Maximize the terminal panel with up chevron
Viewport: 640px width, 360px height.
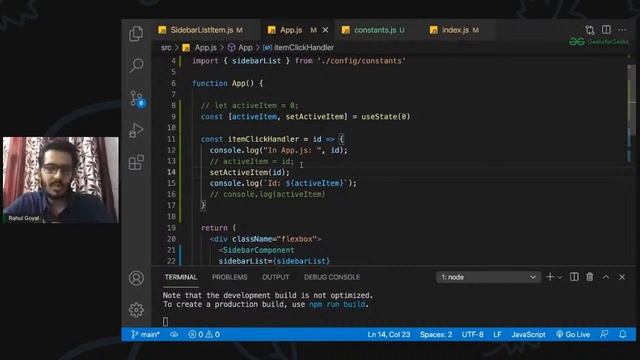tap(606, 277)
